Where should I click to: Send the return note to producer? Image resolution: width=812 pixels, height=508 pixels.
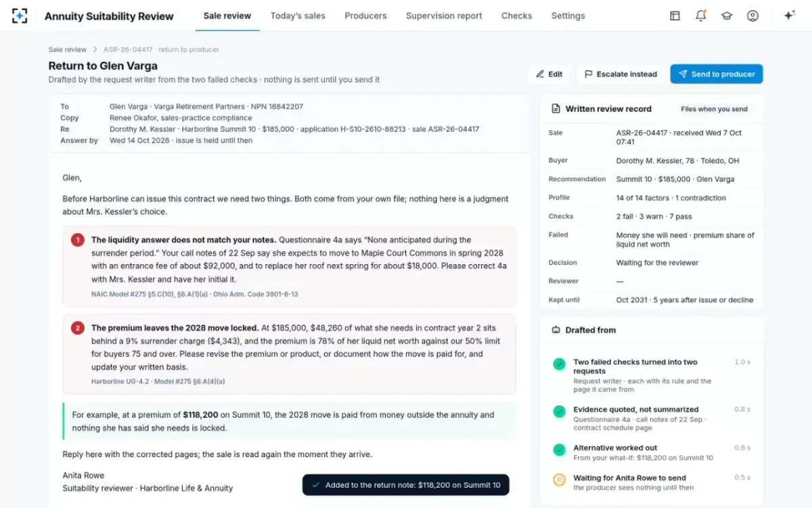(717, 75)
